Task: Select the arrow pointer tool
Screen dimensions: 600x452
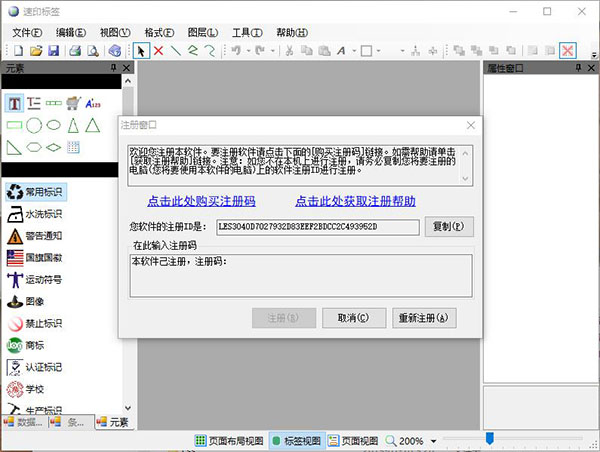Action: pos(142,50)
